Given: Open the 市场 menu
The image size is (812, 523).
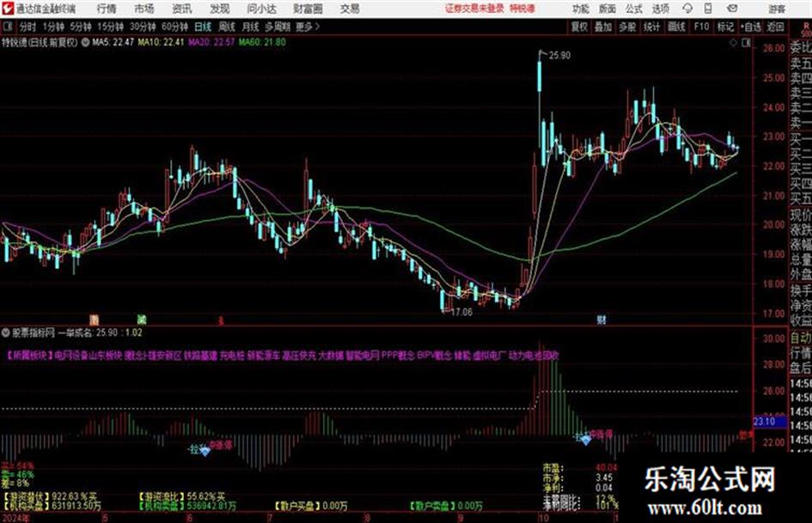Looking at the screenshot, I should pyautogui.click(x=144, y=9).
